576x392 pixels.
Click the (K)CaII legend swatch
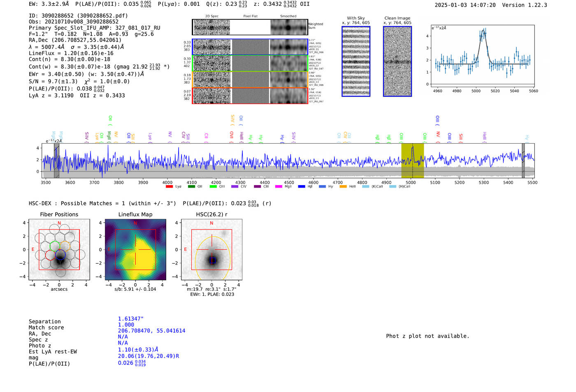point(365,187)
